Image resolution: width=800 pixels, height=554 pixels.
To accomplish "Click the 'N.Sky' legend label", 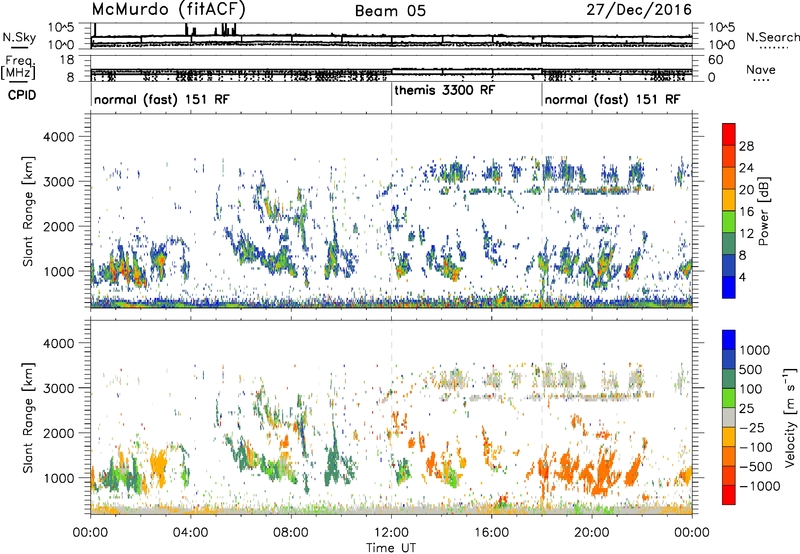I will coord(19,37).
